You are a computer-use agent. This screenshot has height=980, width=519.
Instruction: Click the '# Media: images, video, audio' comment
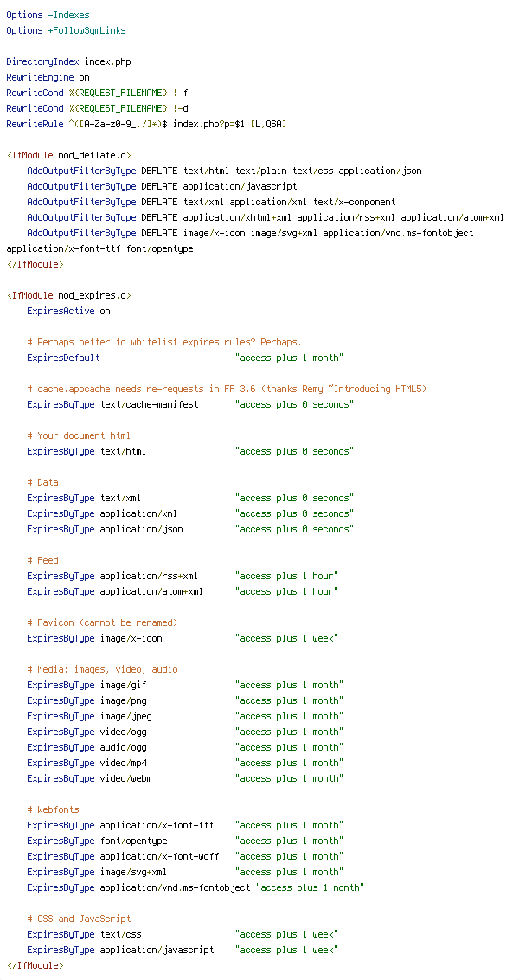[x=102, y=669]
